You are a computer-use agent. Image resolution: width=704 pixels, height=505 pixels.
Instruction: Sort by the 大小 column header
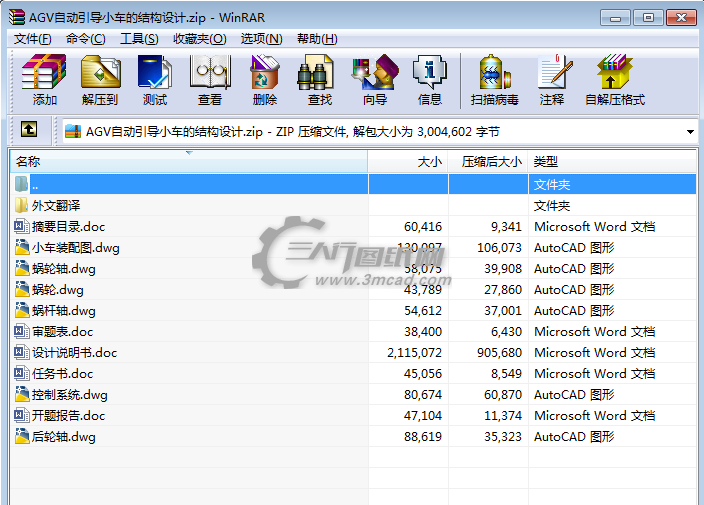point(408,162)
